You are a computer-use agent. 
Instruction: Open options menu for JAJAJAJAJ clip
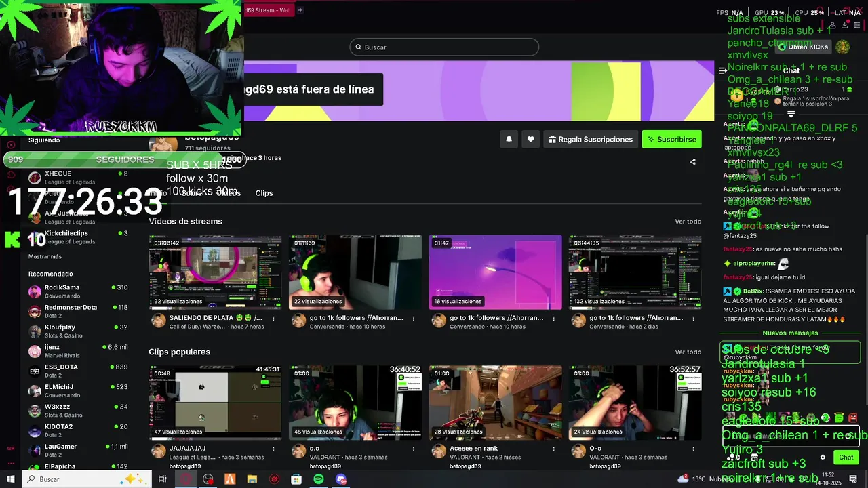tap(274, 449)
